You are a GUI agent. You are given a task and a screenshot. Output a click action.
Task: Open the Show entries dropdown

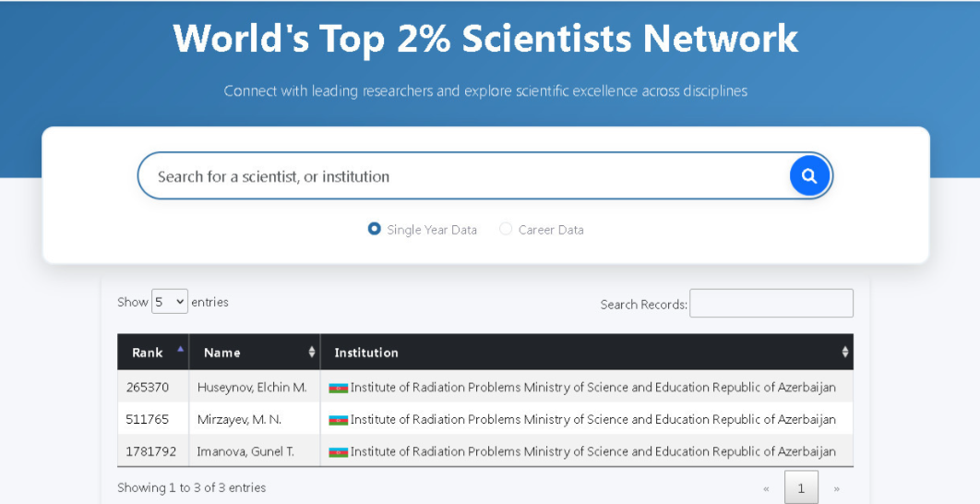tap(170, 302)
